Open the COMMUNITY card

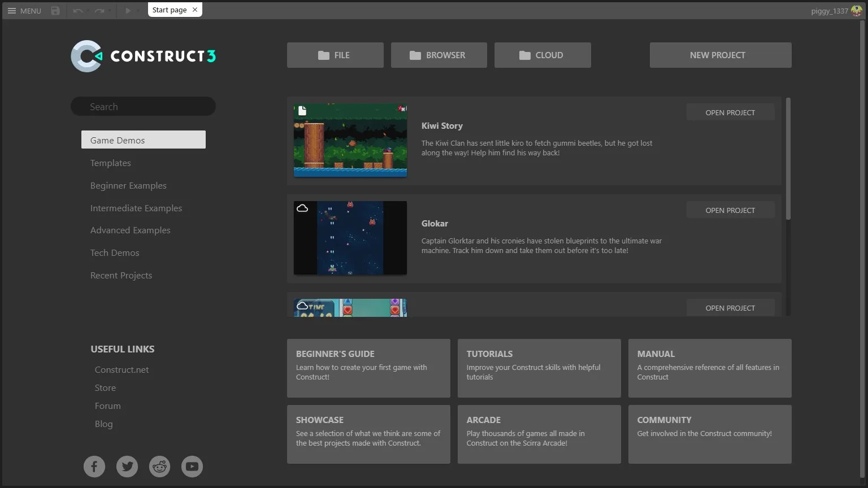pos(710,434)
